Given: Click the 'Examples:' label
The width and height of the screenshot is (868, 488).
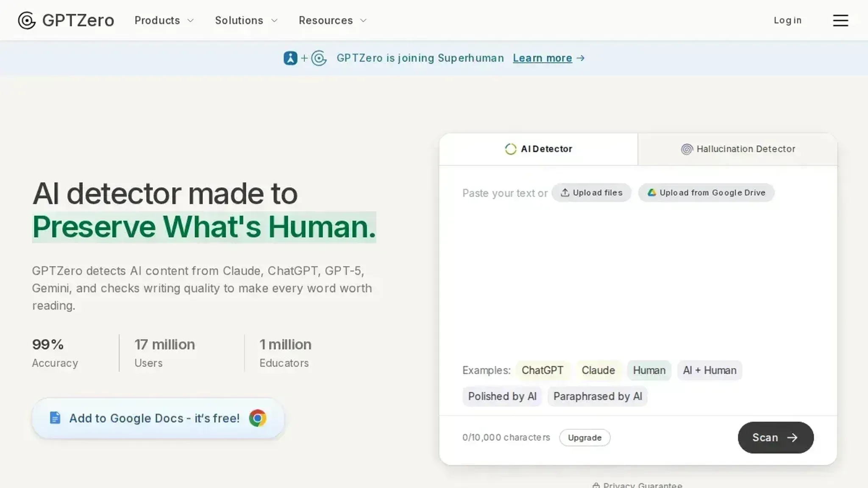Looking at the screenshot, I should click(486, 370).
